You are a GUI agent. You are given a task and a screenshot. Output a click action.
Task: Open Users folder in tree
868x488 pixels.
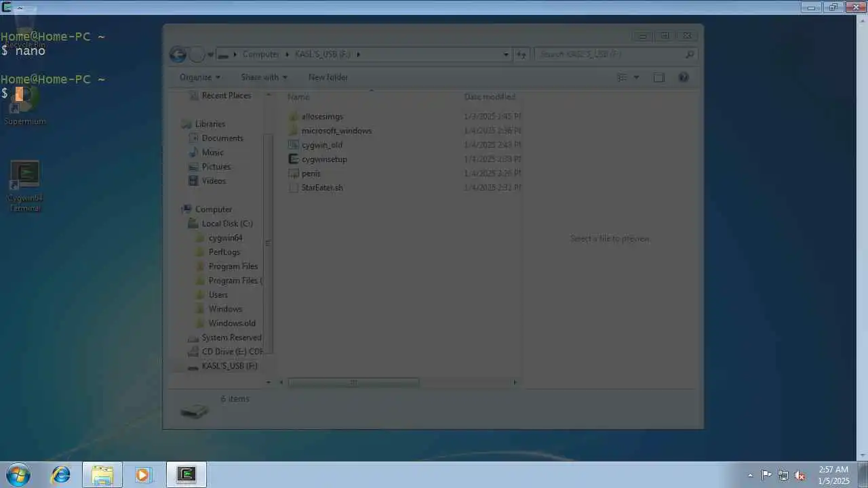(218, 295)
